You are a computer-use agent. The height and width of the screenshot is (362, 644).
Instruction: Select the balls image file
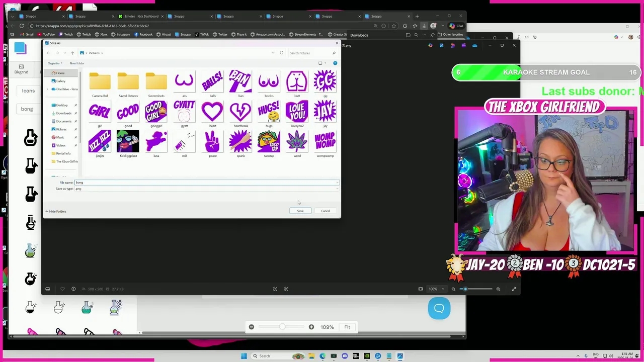(212, 84)
